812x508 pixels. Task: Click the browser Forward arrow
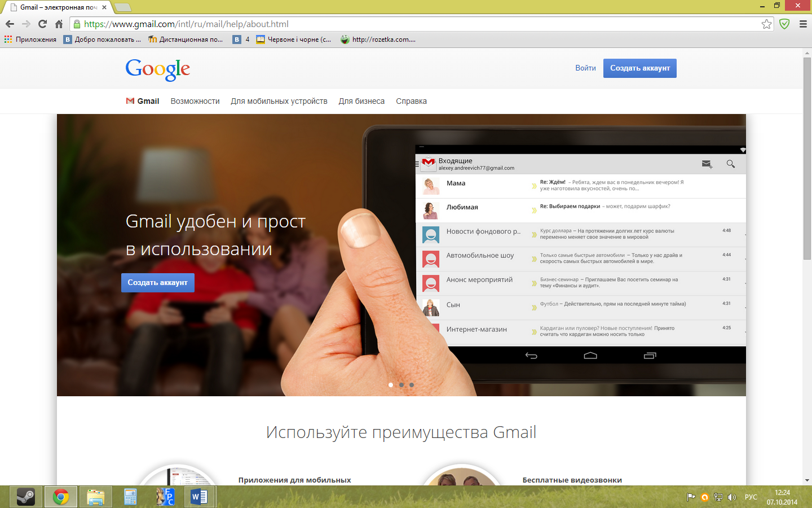26,24
